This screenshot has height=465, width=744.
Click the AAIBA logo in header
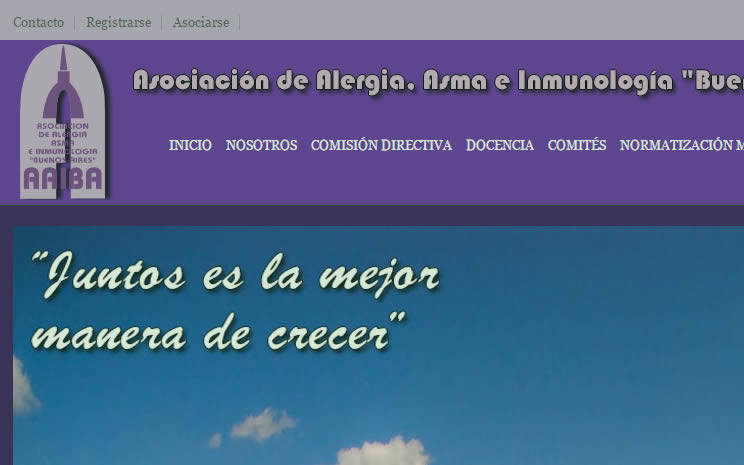pos(63,122)
